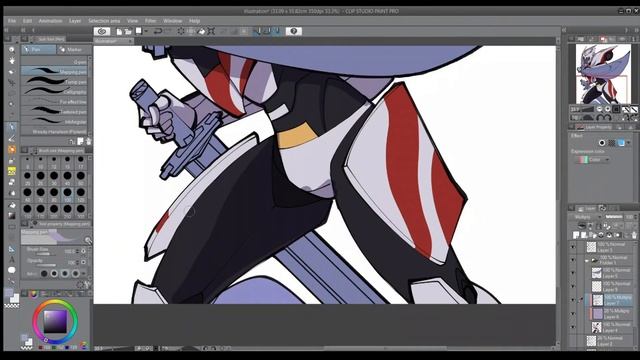Screen dimensions: 640x360
Task: Select the Correct line tool
Action: (11, 281)
